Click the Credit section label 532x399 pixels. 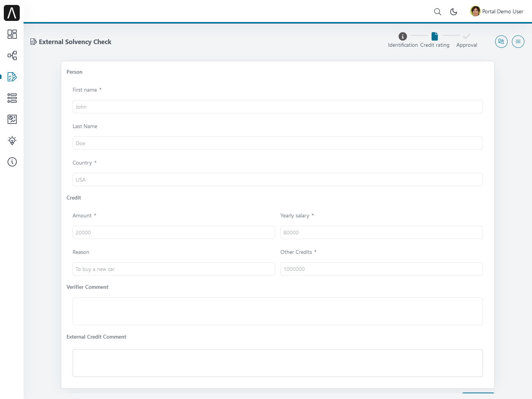point(74,198)
